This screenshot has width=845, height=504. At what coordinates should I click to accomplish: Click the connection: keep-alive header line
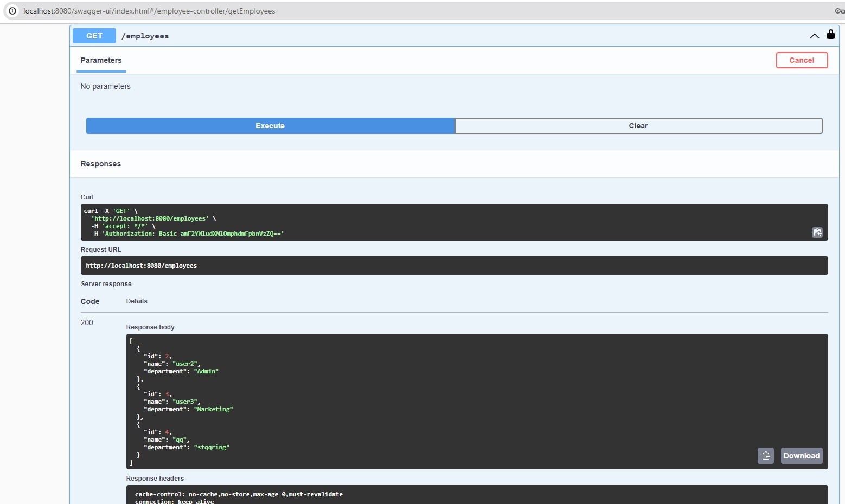174,502
